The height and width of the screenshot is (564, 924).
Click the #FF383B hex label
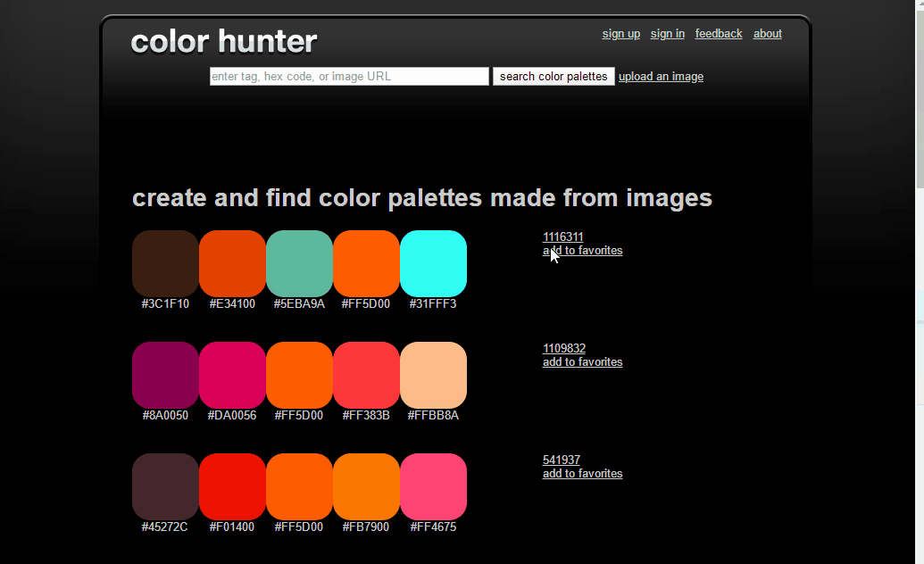(x=366, y=415)
